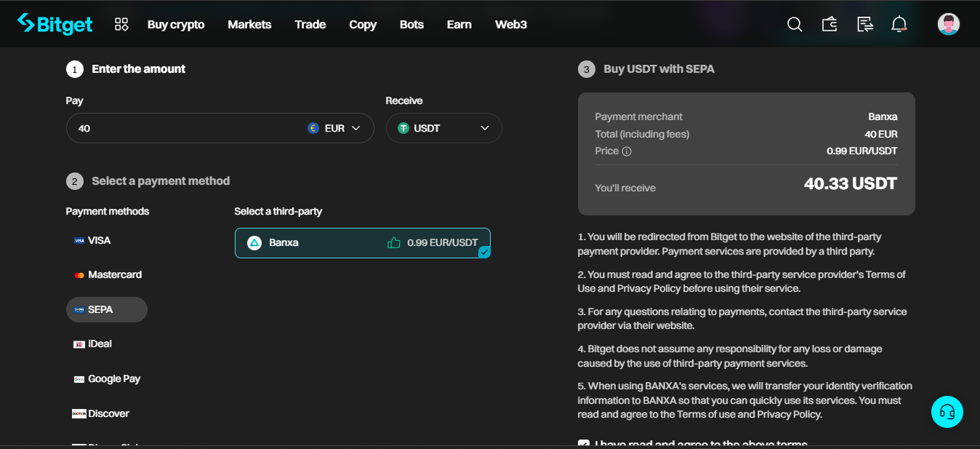
Task: Click the iDeal logo icon
Action: (x=79, y=344)
